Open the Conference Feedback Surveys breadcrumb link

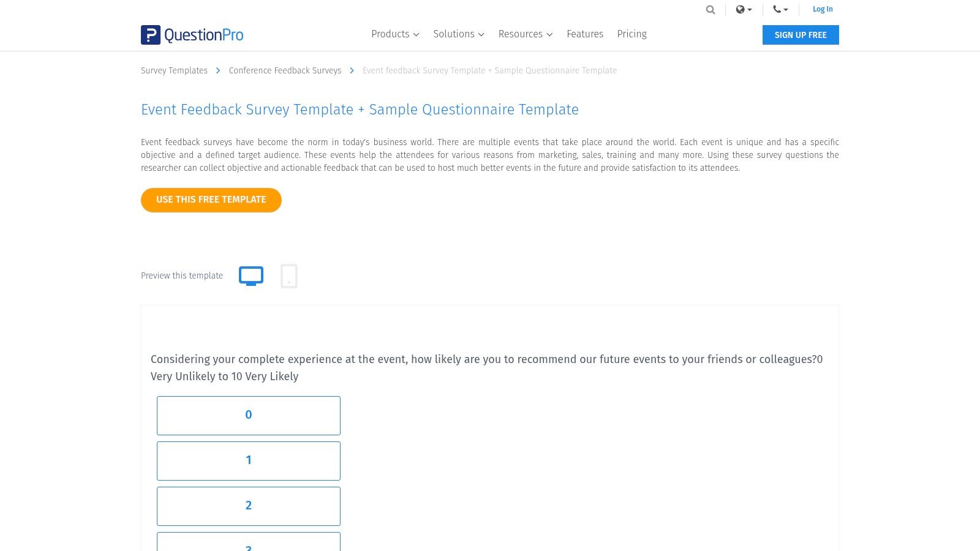click(285, 70)
